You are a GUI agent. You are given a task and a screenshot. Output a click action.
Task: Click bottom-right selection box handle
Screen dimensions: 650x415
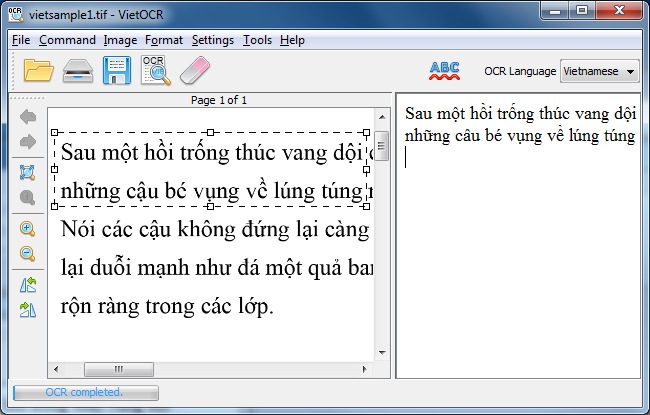[x=366, y=206]
